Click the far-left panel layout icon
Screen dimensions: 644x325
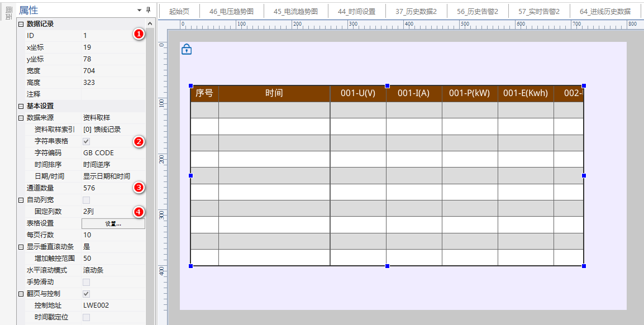8,13
